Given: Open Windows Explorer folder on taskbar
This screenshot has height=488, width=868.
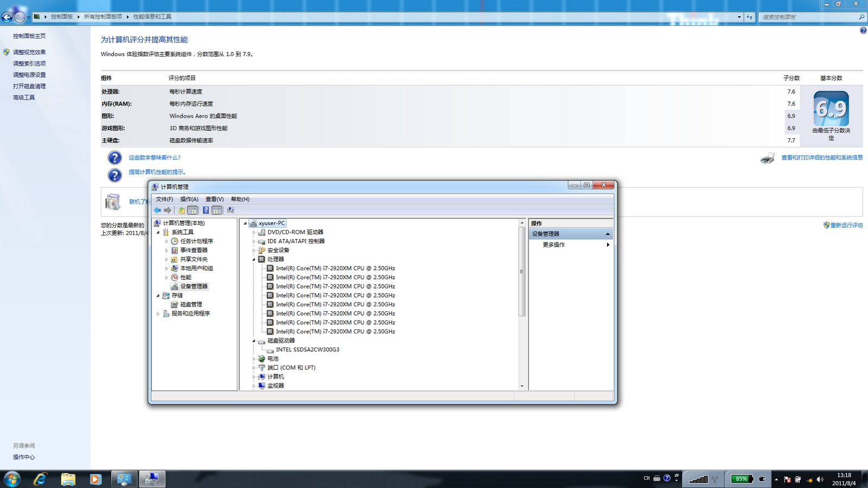Looking at the screenshot, I should pyautogui.click(x=68, y=479).
